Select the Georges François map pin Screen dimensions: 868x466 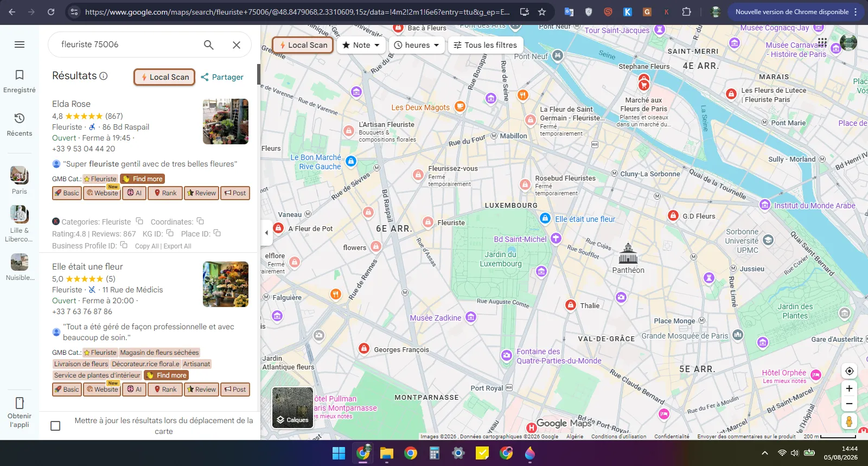click(x=364, y=348)
